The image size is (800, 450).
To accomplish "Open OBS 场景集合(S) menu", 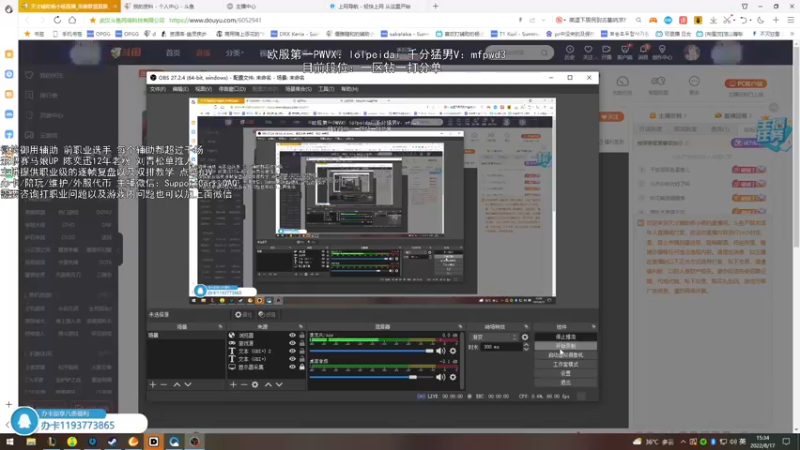I will [x=298, y=89].
